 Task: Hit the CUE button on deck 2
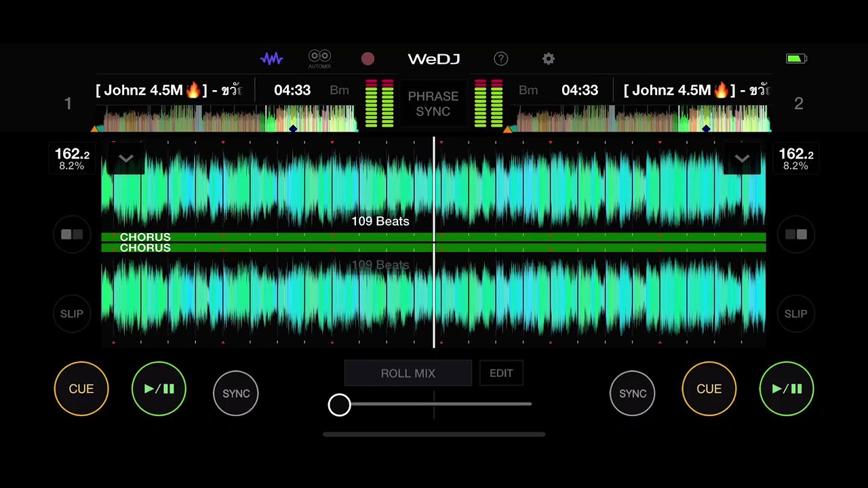(x=709, y=389)
